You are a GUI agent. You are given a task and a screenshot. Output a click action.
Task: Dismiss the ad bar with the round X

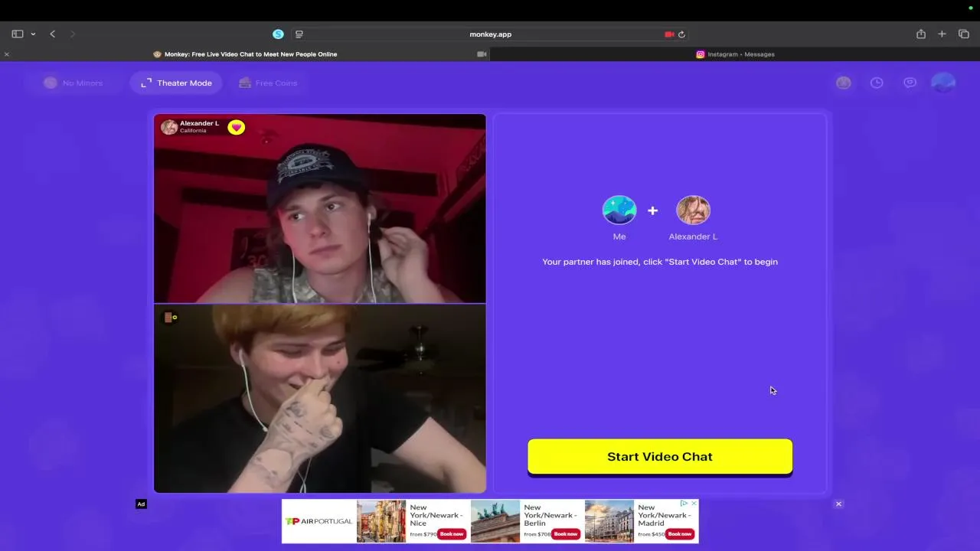838,504
